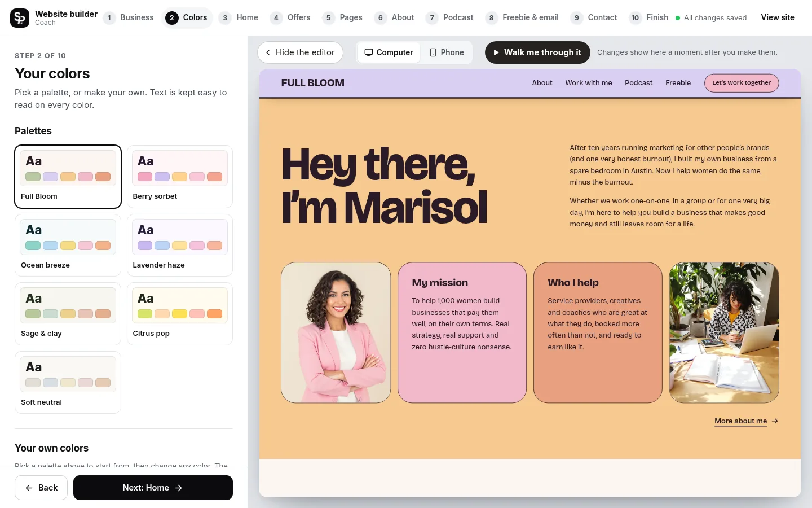Click the Hey there, I'm Marisol headline
Screen dimensions: 812x508
pos(384,186)
